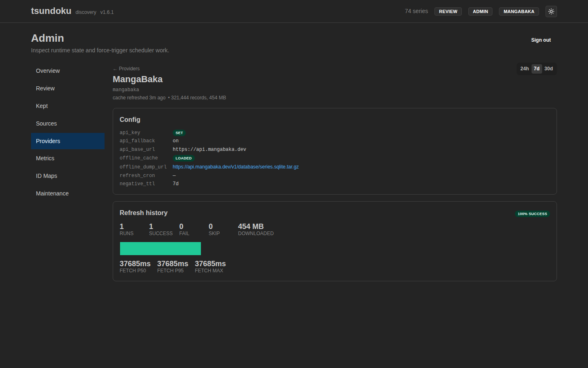Click Sign out
This screenshot has height=368, width=588.
click(541, 40)
